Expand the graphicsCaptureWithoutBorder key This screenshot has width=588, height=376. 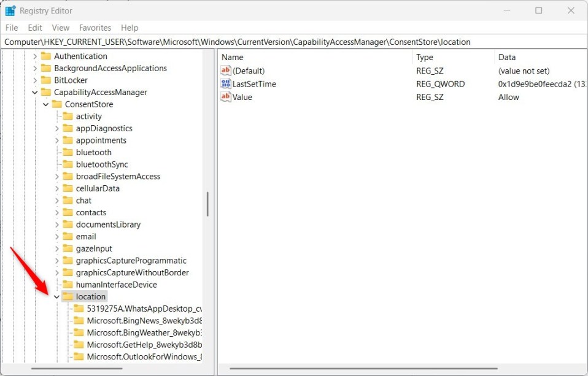(57, 272)
